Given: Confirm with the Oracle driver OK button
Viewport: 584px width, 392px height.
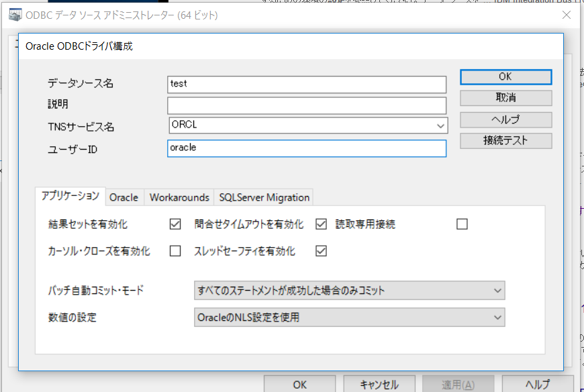Looking at the screenshot, I should [x=505, y=77].
